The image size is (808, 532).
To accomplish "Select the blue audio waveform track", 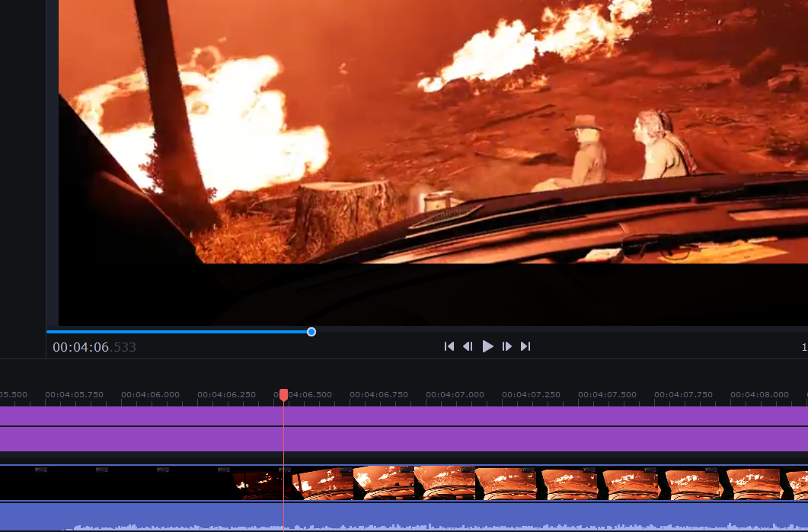I will click(x=404, y=517).
